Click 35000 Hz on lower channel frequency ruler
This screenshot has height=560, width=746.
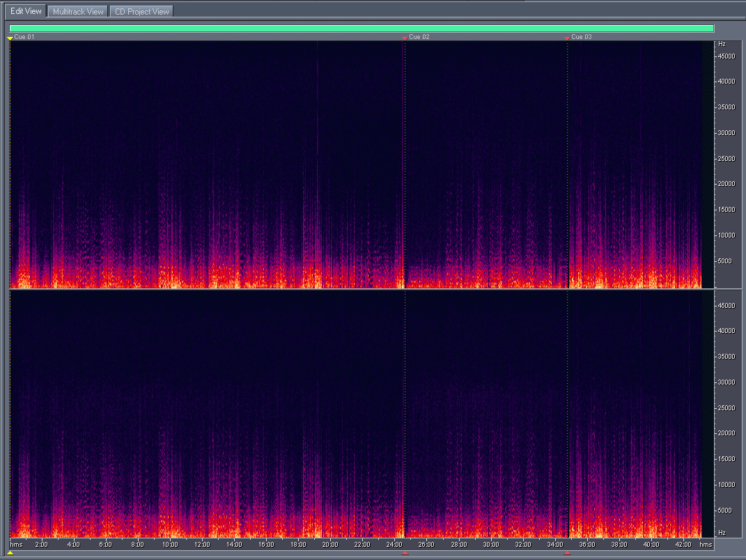click(726, 356)
